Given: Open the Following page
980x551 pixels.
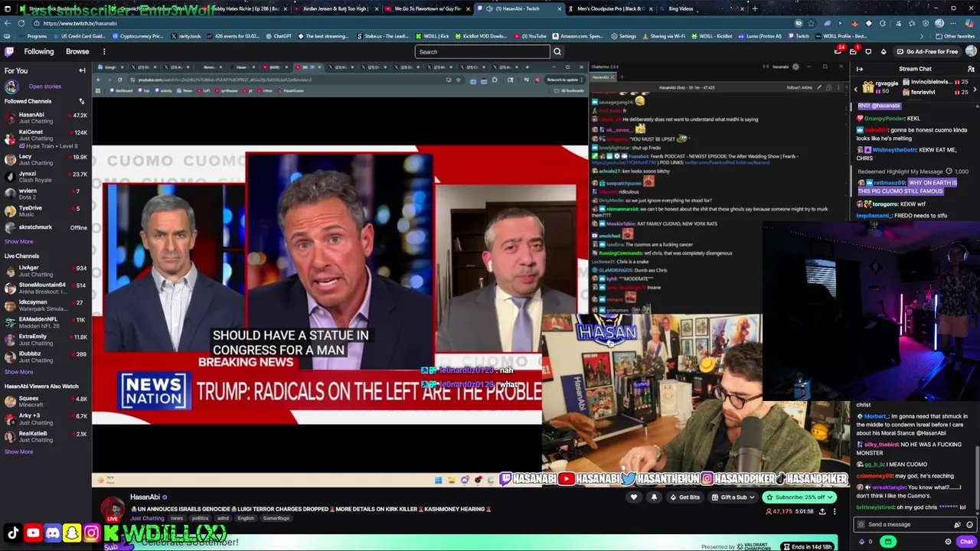Looking at the screenshot, I should 39,51.
